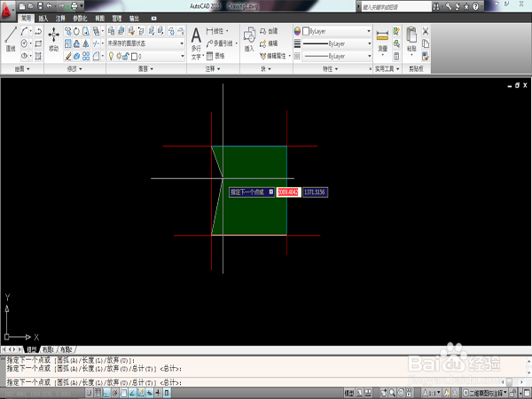Screen dimensions: 532x399
Task: Expand the Utilities (实用工具) panel
Action: point(387,69)
